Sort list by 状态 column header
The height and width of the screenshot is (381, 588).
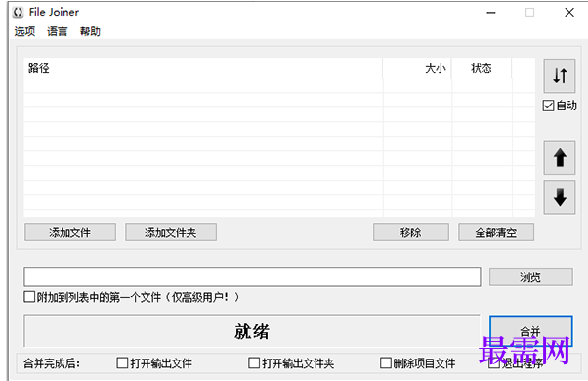(x=482, y=68)
